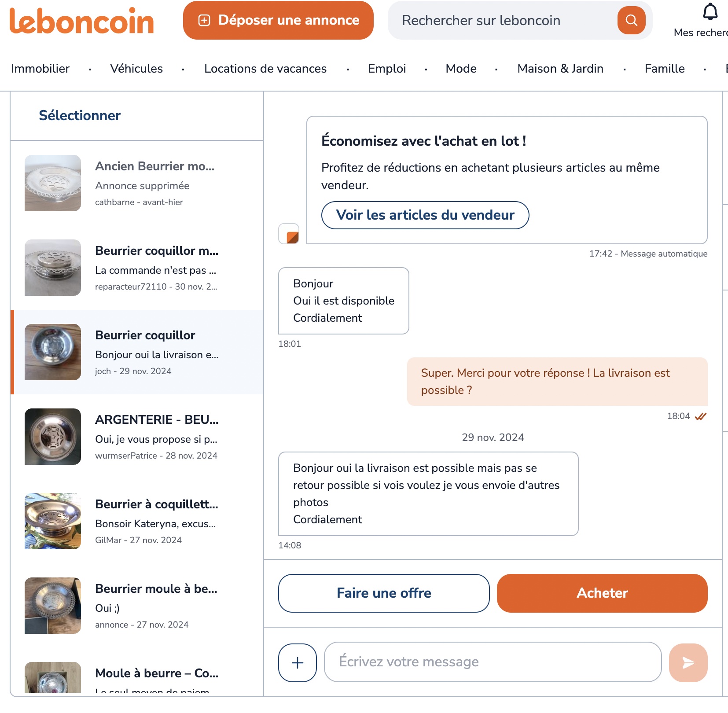The height and width of the screenshot is (713, 728).
Task: Open the ARGENTERIE conversation with wurmserPatrice
Action: [x=136, y=436]
